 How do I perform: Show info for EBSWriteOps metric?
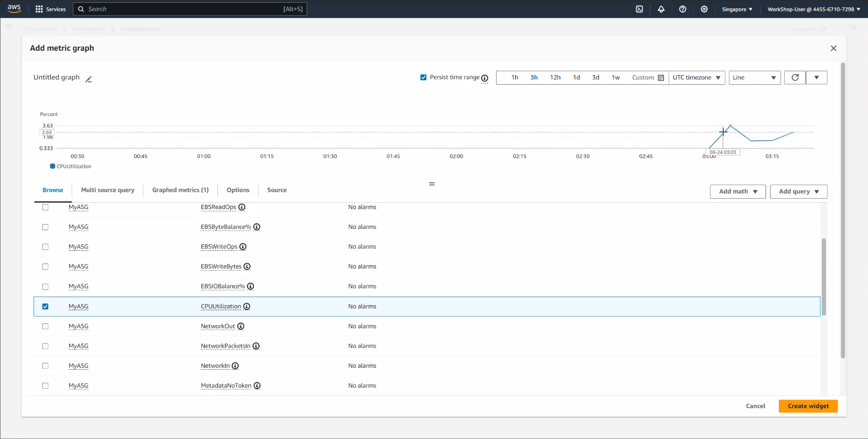click(x=243, y=247)
